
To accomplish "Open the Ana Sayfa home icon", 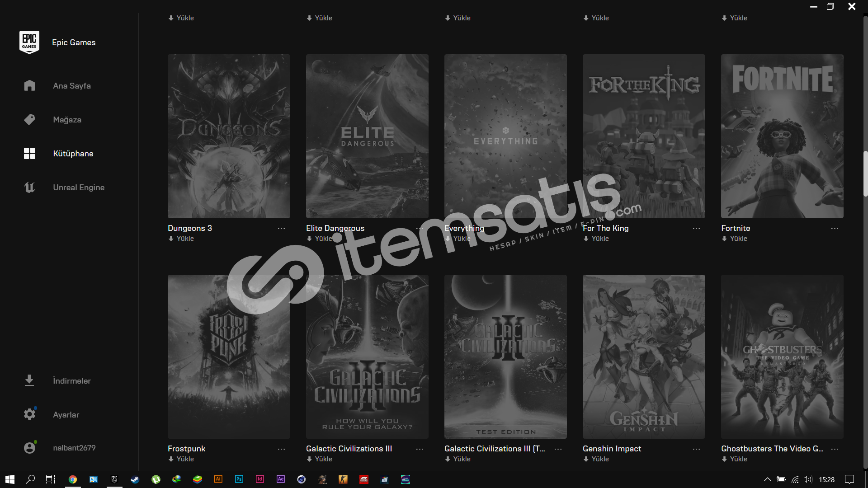I will click(29, 85).
